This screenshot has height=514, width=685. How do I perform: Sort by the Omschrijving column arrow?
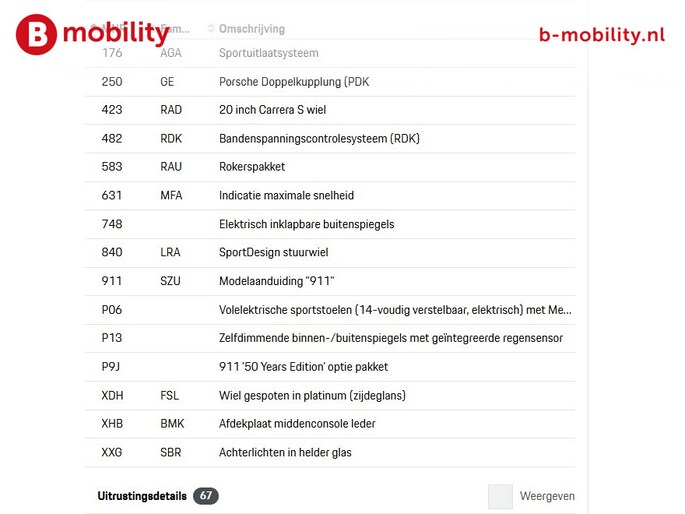211,29
